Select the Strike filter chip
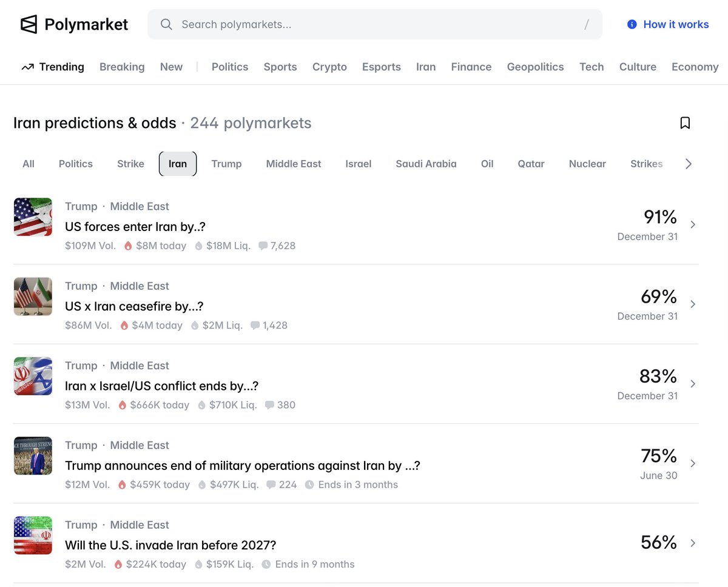Image resolution: width=728 pixels, height=587 pixels. click(130, 164)
